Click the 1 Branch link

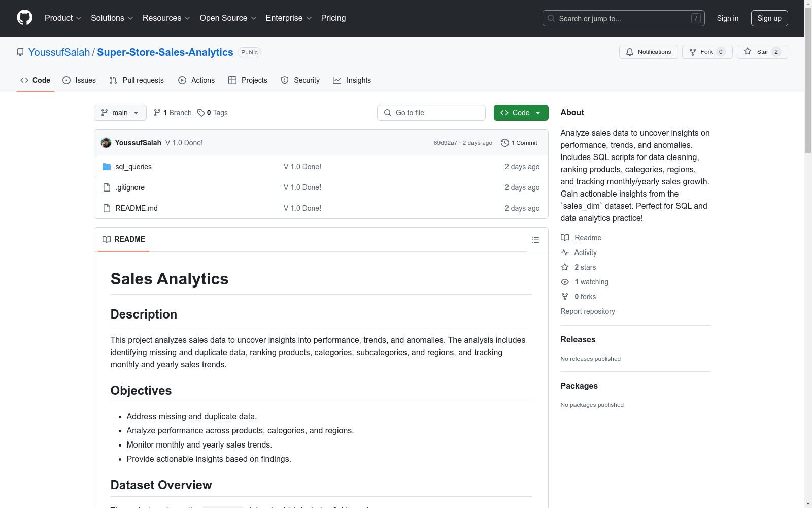pyautogui.click(x=173, y=113)
